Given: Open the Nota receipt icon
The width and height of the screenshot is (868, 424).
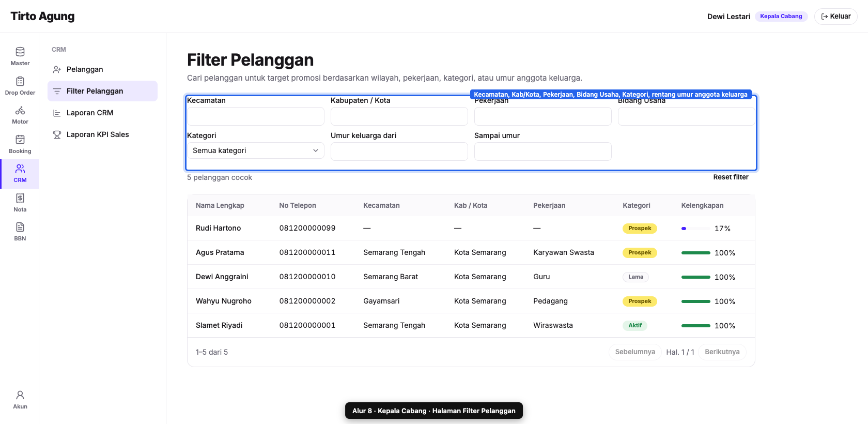Looking at the screenshot, I should pyautogui.click(x=20, y=198).
